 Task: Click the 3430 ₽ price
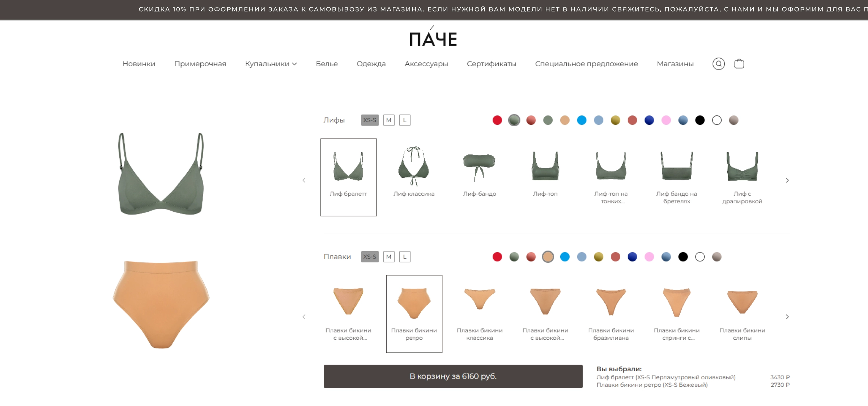coord(780,377)
